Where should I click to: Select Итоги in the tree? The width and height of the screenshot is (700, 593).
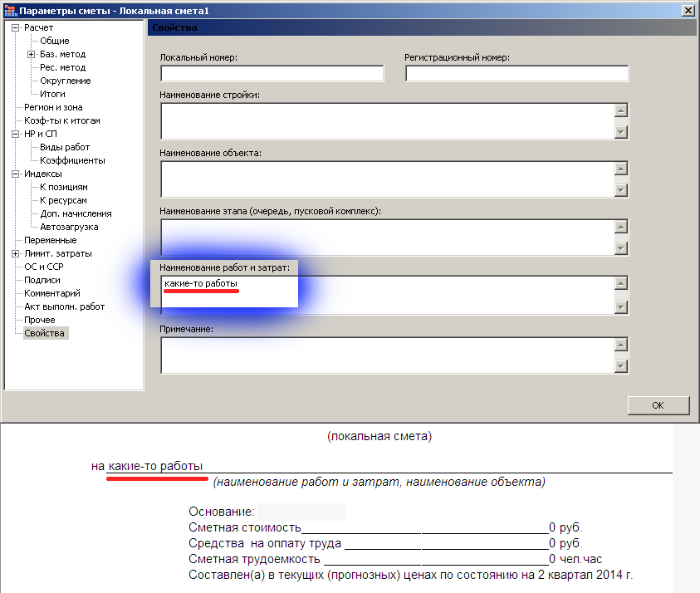[52, 94]
